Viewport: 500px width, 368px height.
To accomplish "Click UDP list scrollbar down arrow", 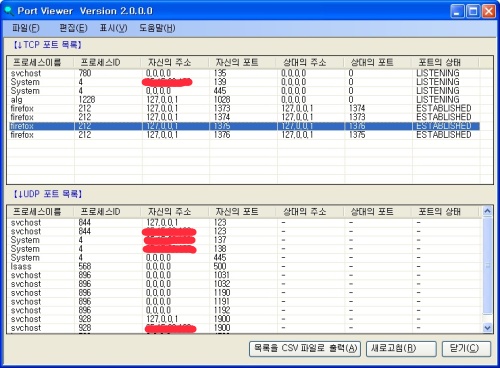I will click(487, 328).
